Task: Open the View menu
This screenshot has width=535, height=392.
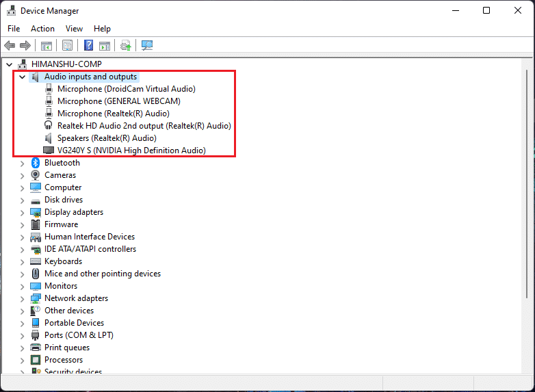Action: pos(74,29)
